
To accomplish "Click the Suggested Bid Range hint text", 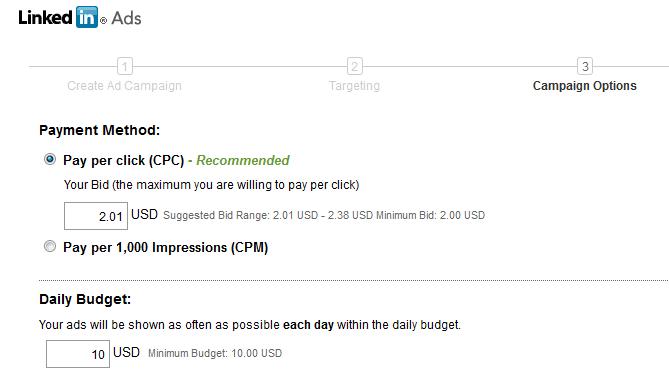I will point(268,216).
